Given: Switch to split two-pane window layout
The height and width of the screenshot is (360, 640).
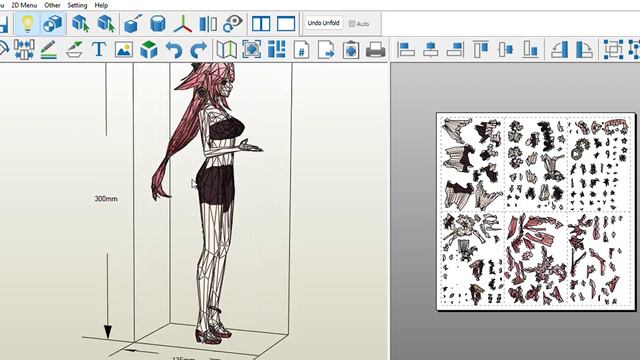Looking at the screenshot, I should click(x=261, y=24).
